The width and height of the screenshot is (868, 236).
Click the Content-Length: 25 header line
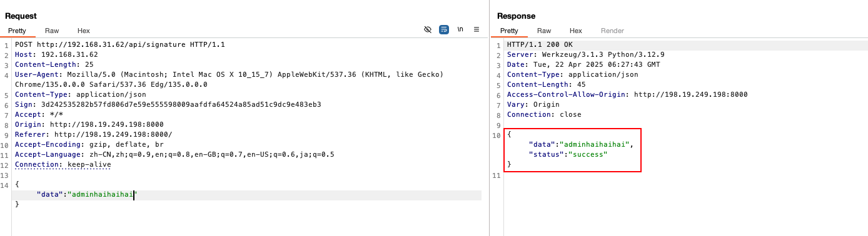click(54, 65)
